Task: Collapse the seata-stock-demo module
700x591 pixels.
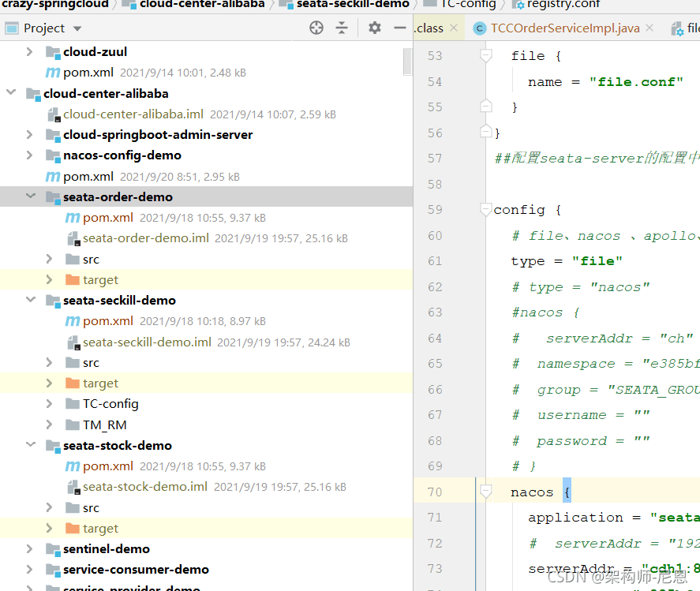Action: 30,444
